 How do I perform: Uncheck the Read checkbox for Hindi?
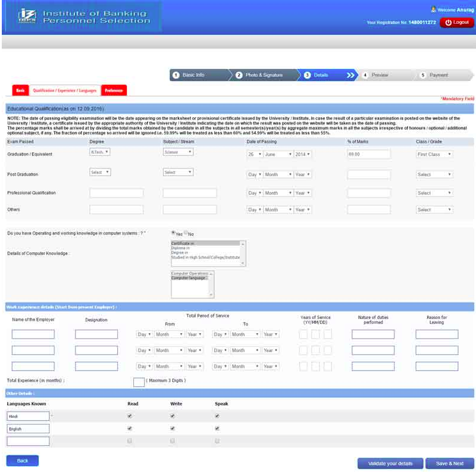coord(130,416)
